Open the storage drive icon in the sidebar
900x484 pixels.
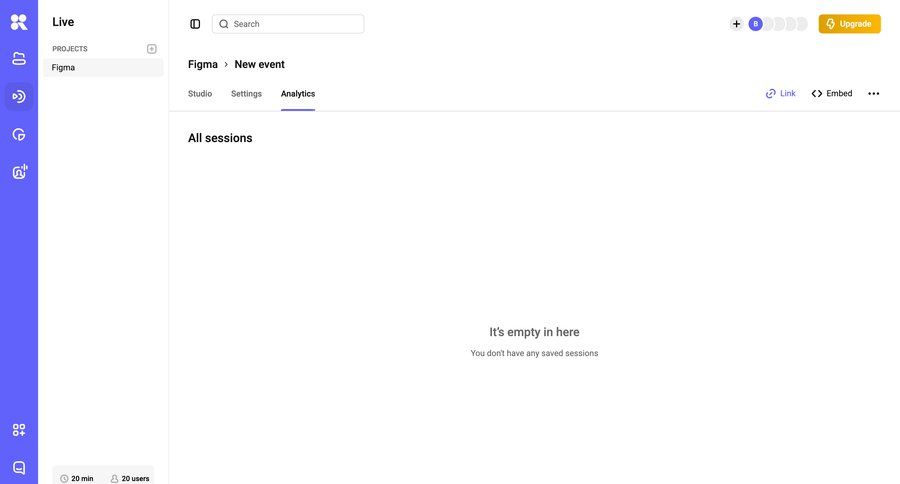pos(19,58)
